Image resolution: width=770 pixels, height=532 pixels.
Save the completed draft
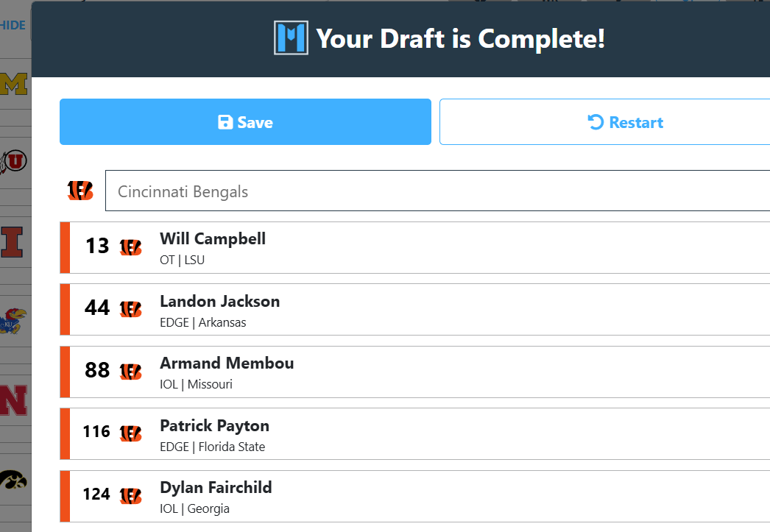pos(246,121)
